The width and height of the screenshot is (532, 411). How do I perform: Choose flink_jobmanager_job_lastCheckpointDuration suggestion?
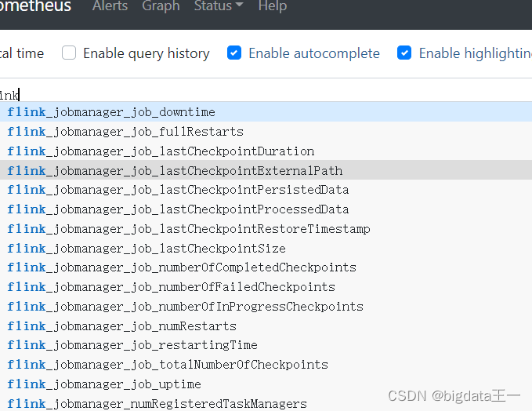pos(266,151)
